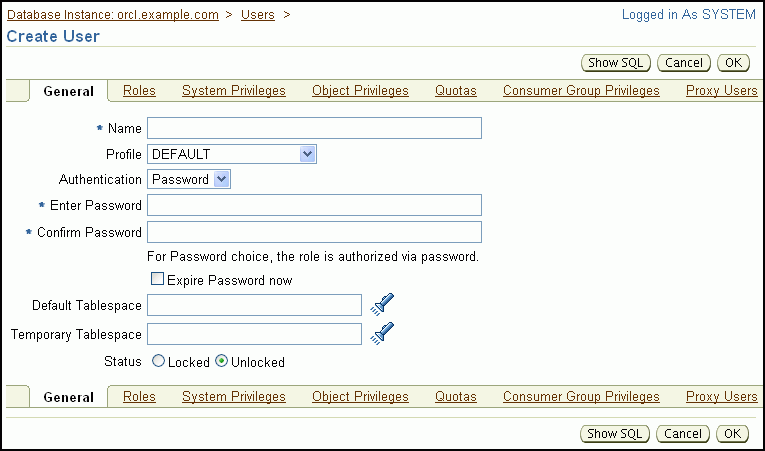Screen dimensions: 765x451
Task: Navigate to the Users breadcrumb link
Action: [258, 15]
